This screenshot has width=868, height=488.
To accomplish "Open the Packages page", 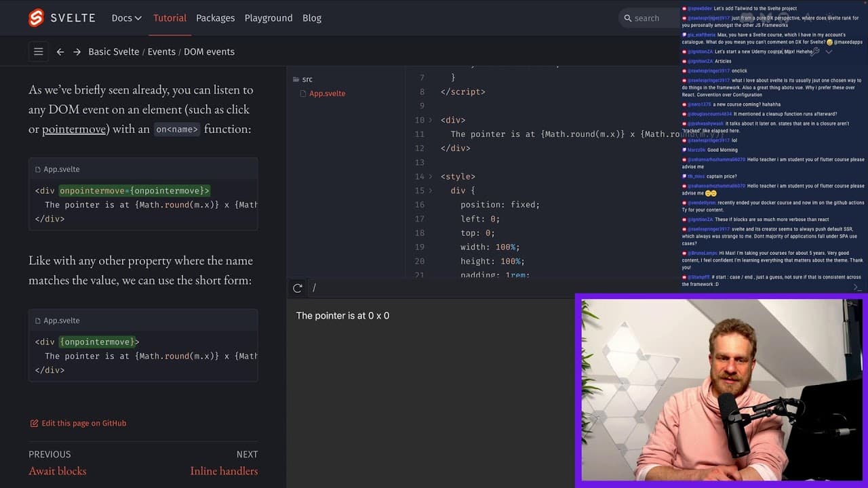I will 215,18.
